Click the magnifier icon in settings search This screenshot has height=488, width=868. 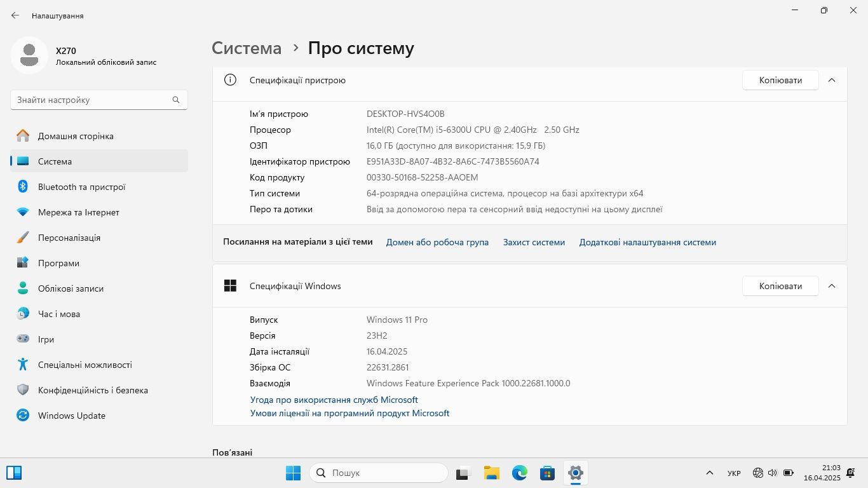pyautogui.click(x=176, y=100)
